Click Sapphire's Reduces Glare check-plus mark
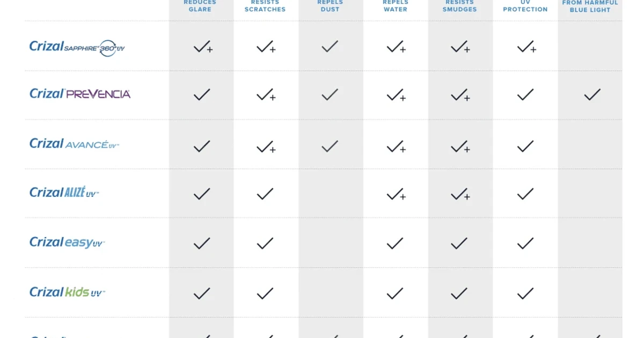Image resolution: width=644 pixels, height=338 pixels. tap(203, 47)
